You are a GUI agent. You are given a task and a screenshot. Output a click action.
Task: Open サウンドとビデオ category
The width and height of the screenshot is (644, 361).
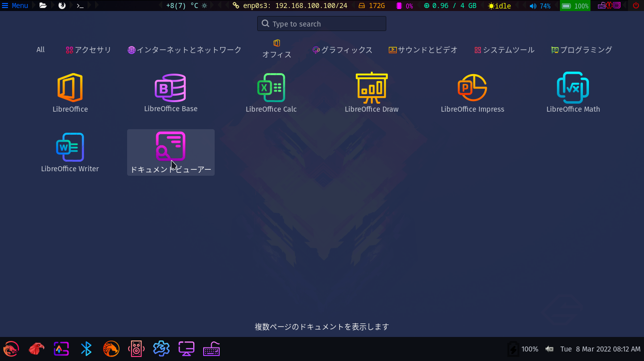click(423, 50)
